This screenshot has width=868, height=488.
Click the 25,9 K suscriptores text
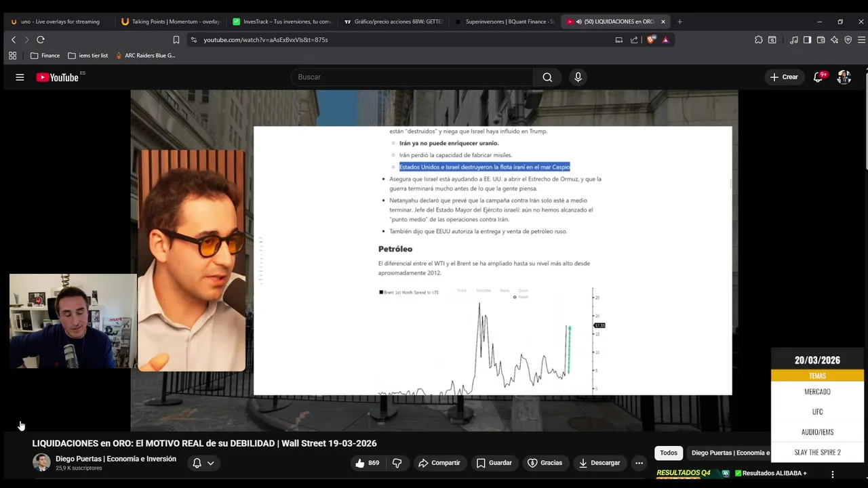(79, 468)
